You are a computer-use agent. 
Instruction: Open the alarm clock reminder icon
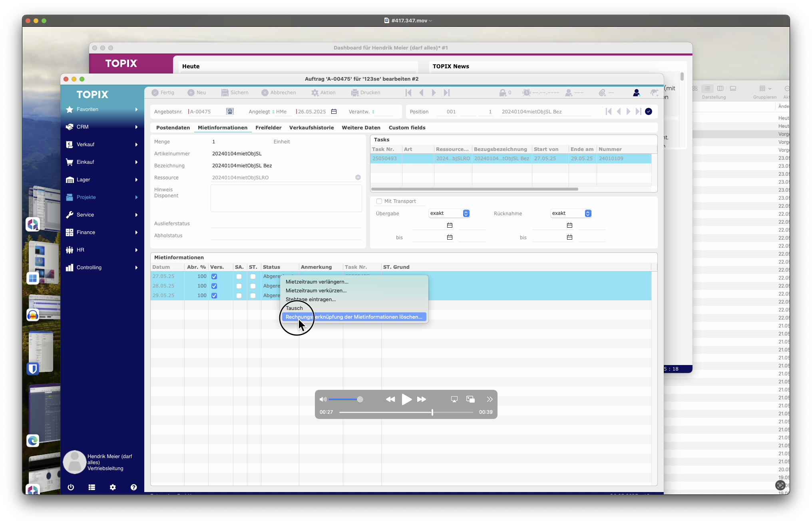pyautogui.click(x=527, y=93)
